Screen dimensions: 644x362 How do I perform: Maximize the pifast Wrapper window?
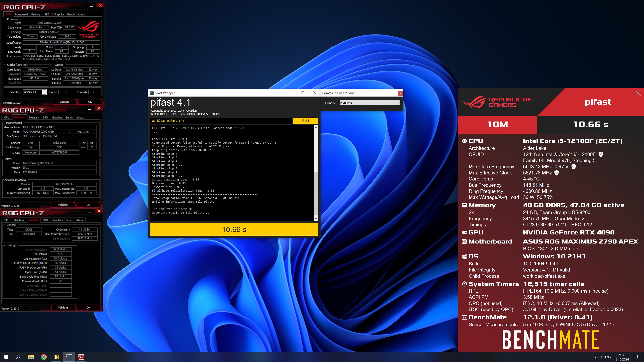tap(303, 93)
